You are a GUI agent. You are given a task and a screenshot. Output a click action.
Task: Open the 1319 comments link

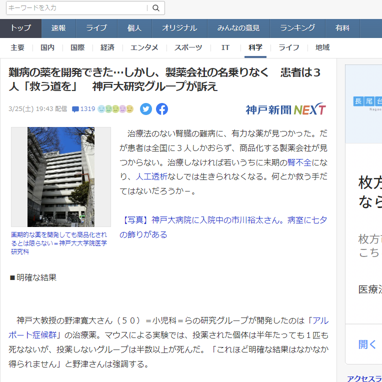pos(87,109)
